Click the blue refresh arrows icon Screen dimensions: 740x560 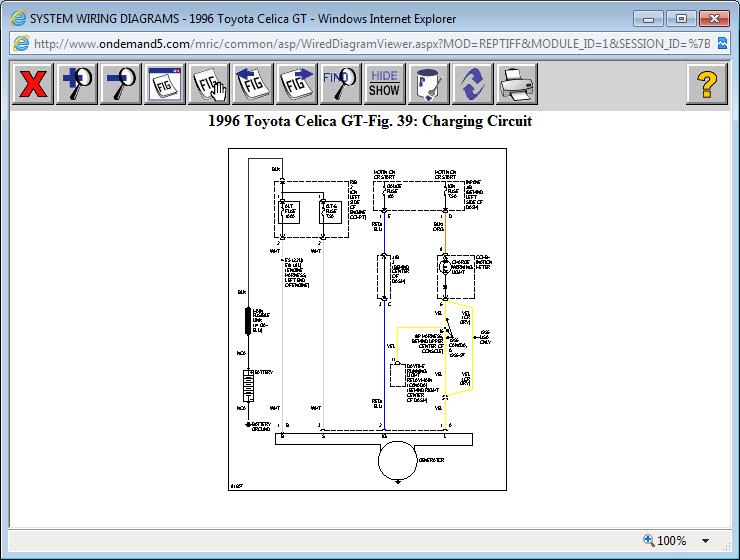tap(473, 84)
